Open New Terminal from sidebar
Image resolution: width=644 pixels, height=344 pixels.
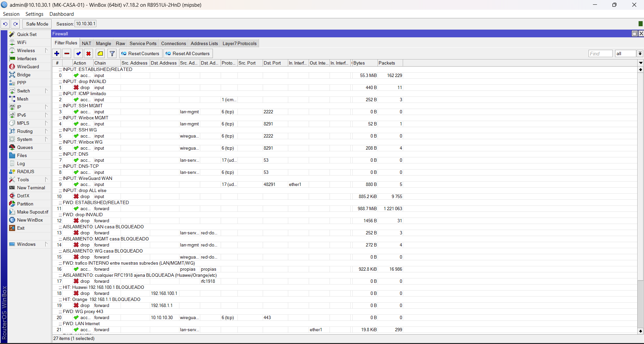coord(31,188)
